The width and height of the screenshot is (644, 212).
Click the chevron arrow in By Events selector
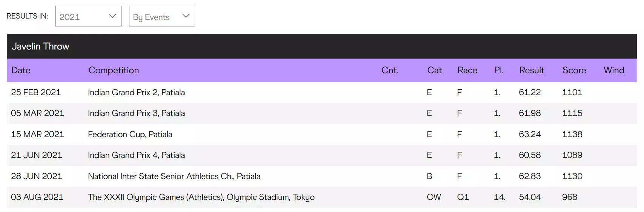186,16
